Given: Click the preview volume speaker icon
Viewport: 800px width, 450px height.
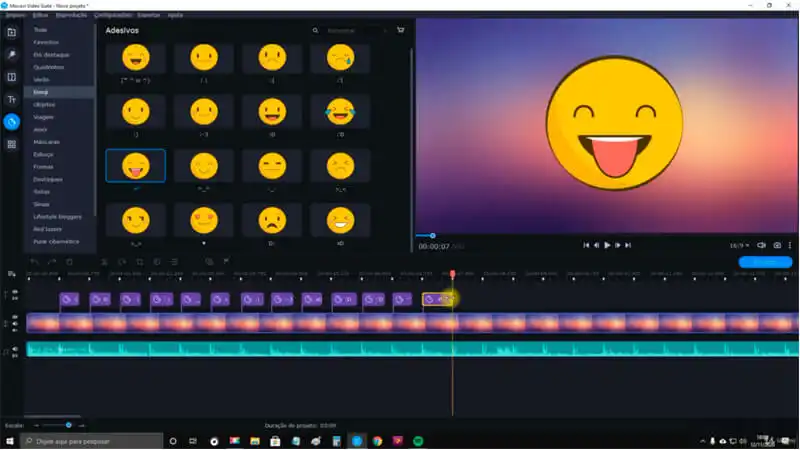Looking at the screenshot, I should pos(761,245).
